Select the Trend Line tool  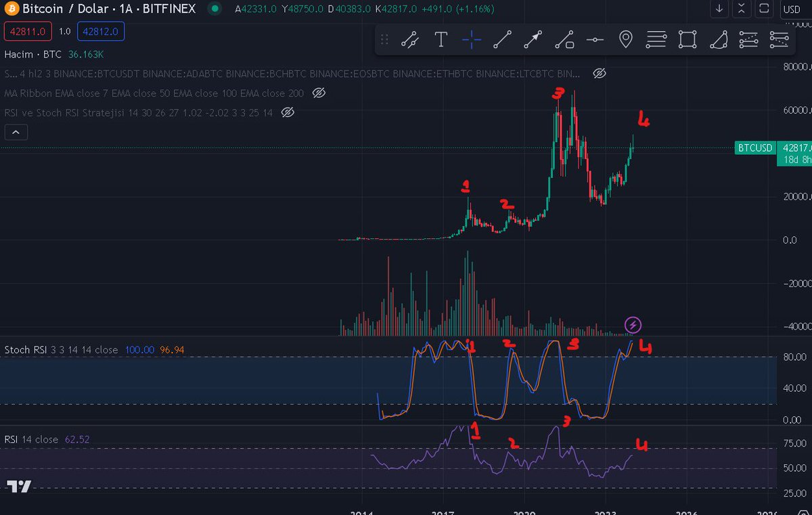[502, 41]
